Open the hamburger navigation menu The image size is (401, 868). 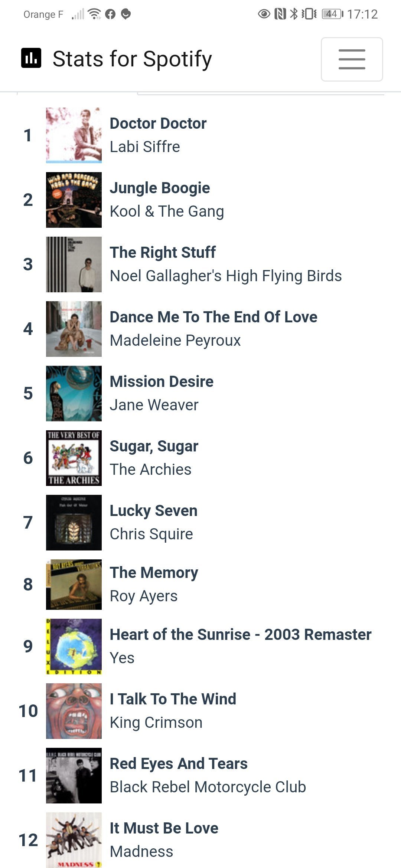pyautogui.click(x=352, y=59)
